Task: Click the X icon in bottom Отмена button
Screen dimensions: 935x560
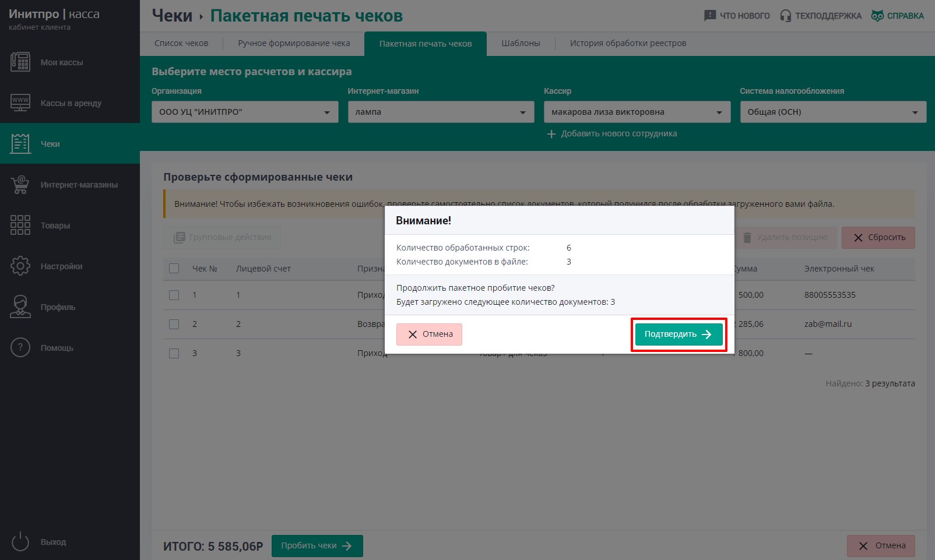Action: pyautogui.click(x=863, y=546)
